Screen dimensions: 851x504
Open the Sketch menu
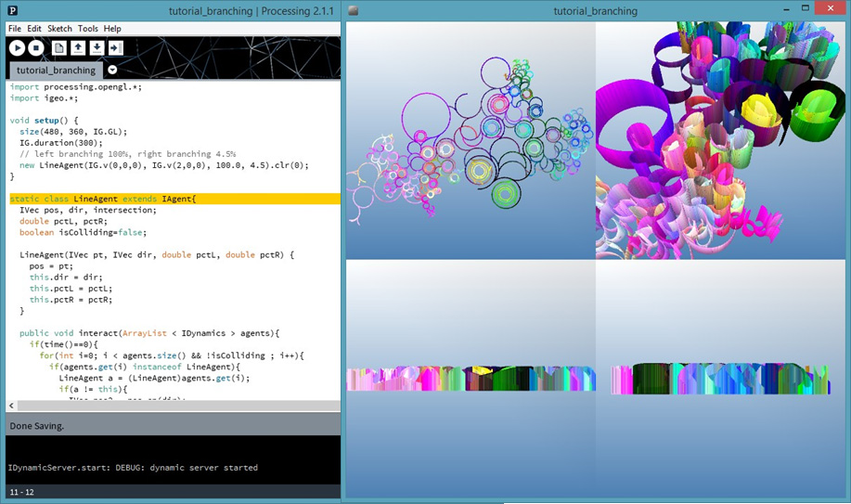coord(59,29)
